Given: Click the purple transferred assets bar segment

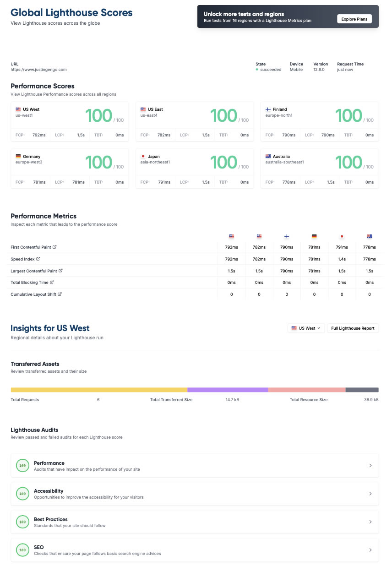Looking at the screenshot, I should (x=228, y=390).
